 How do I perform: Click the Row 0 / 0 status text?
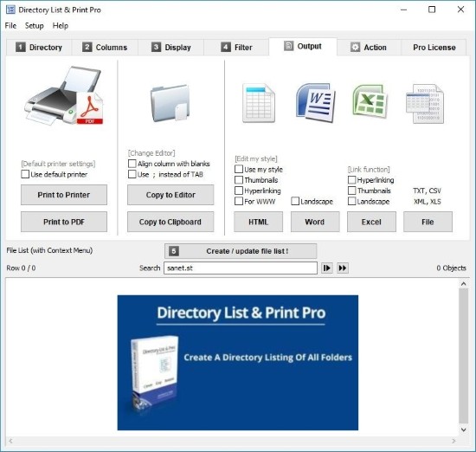pos(21,268)
